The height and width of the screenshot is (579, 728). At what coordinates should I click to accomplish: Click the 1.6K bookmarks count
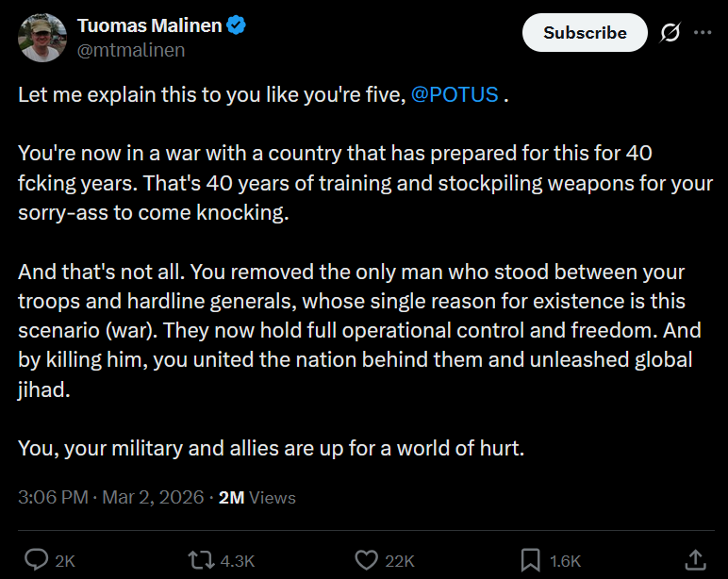(565, 560)
